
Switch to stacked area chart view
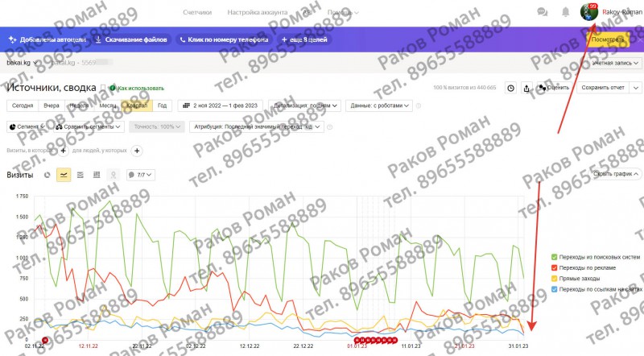pyautogui.click(x=80, y=175)
